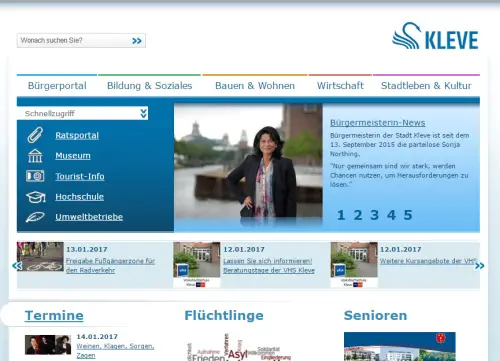The image size is (500, 361).
Task: Click the graduation cap Hochschule icon
Action: point(36,197)
